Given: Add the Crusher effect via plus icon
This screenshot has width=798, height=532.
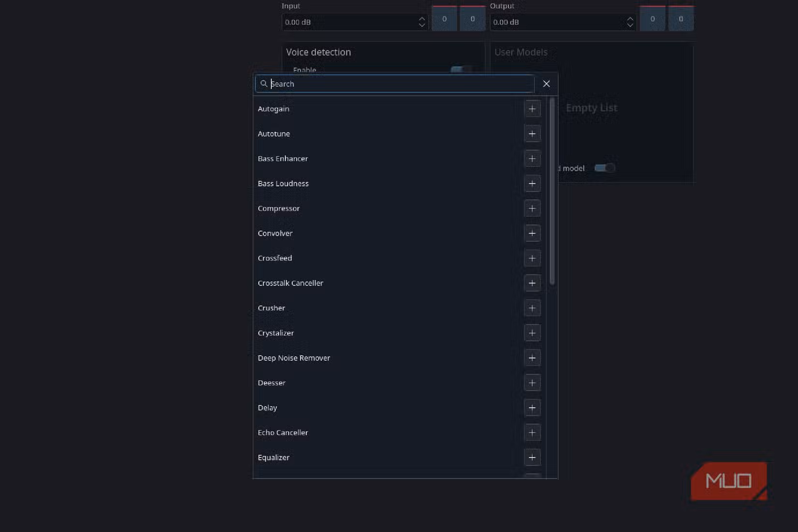Looking at the screenshot, I should (x=532, y=308).
